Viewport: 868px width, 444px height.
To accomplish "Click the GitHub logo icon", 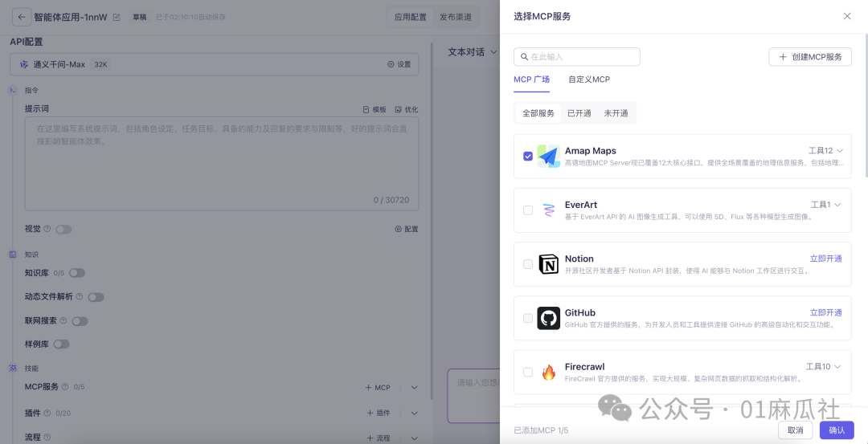I will pyautogui.click(x=549, y=319).
